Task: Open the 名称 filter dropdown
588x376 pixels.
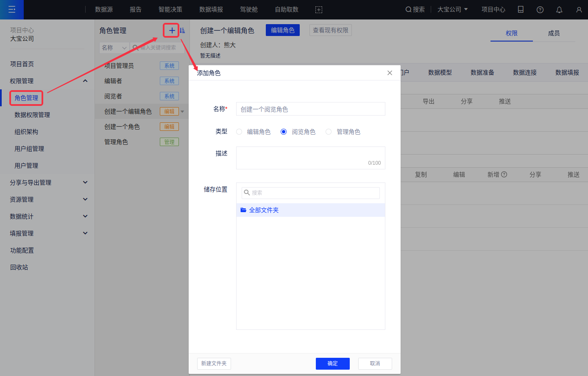Action: pyautogui.click(x=114, y=47)
